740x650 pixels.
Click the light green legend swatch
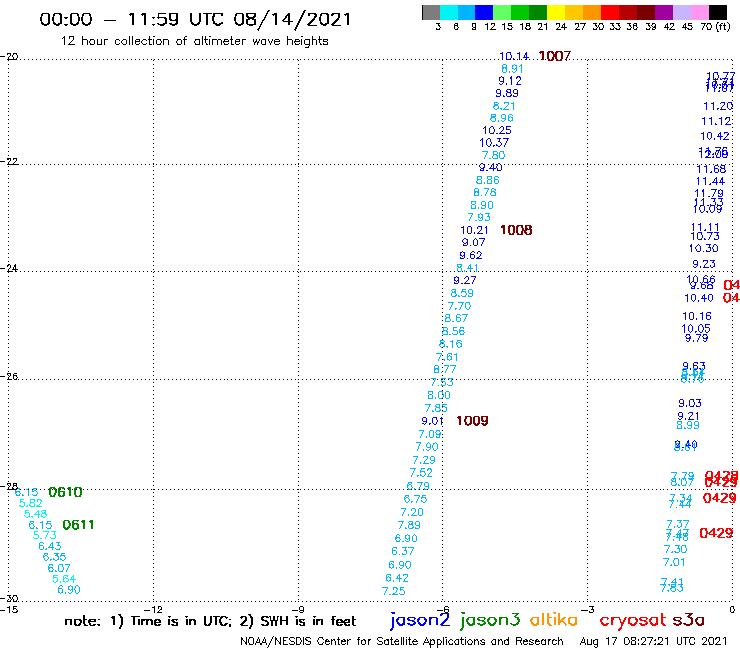pos(502,12)
